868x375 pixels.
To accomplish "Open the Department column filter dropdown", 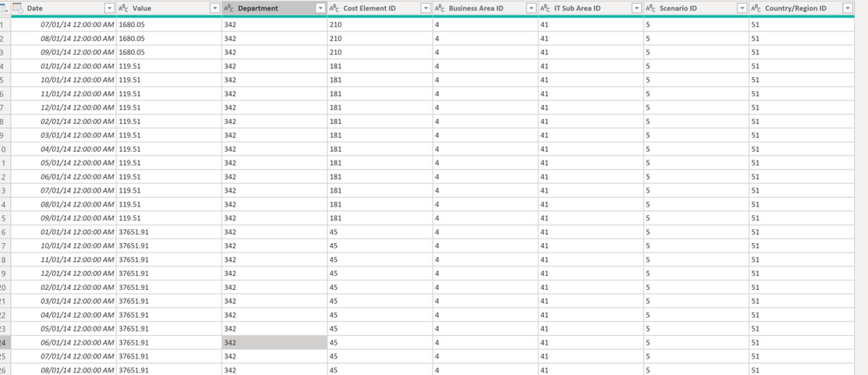I will coord(320,9).
